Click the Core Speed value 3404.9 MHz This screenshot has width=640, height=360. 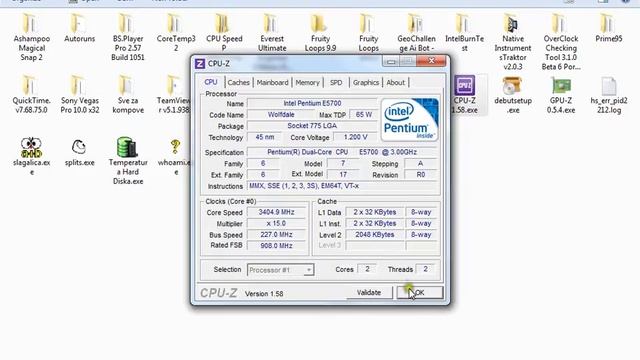[276, 212]
